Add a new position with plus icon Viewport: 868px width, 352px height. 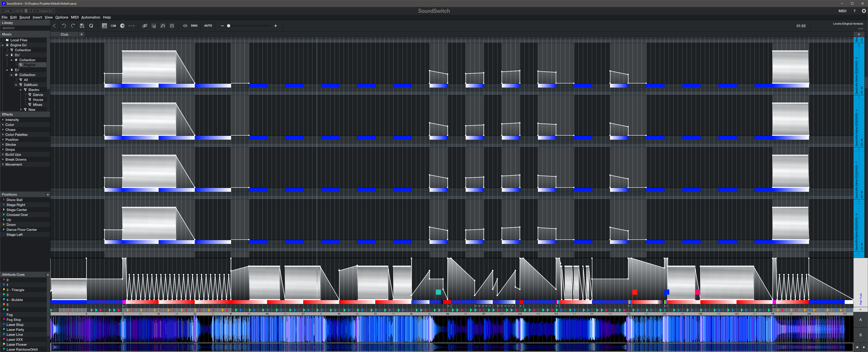(48, 195)
